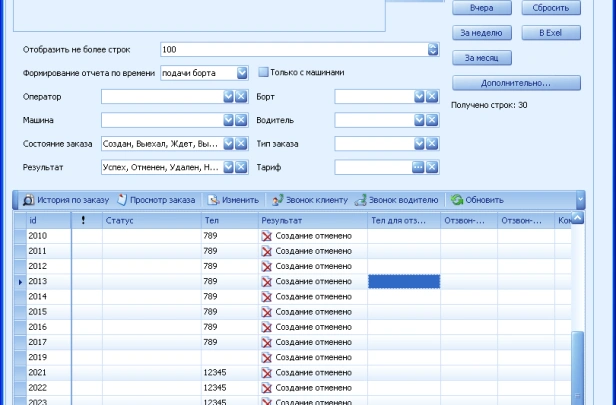Open История по заказу from toolbar
The height and width of the screenshot is (405, 616).
65,200
